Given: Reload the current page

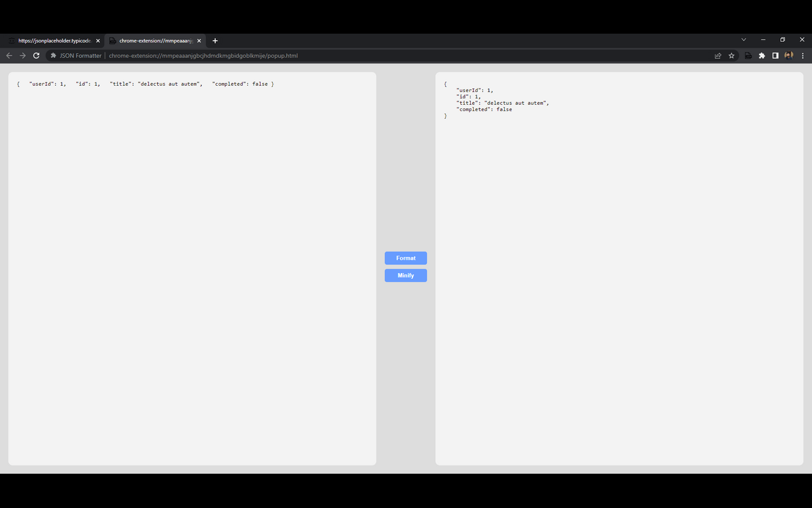Looking at the screenshot, I should click(x=36, y=56).
